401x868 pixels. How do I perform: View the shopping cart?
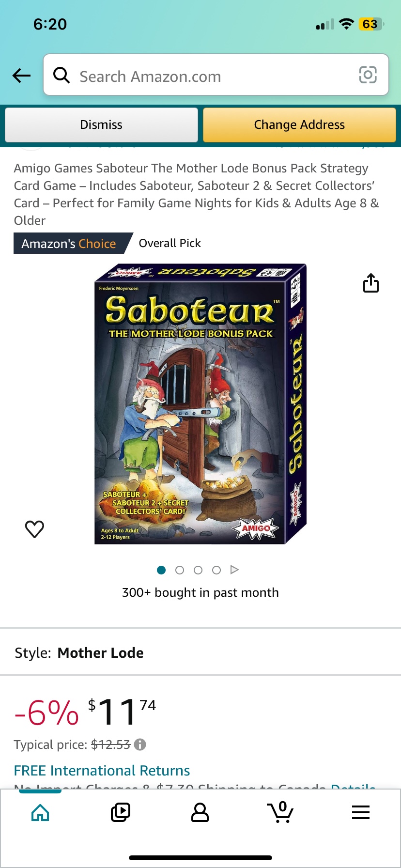coord(280,812)
